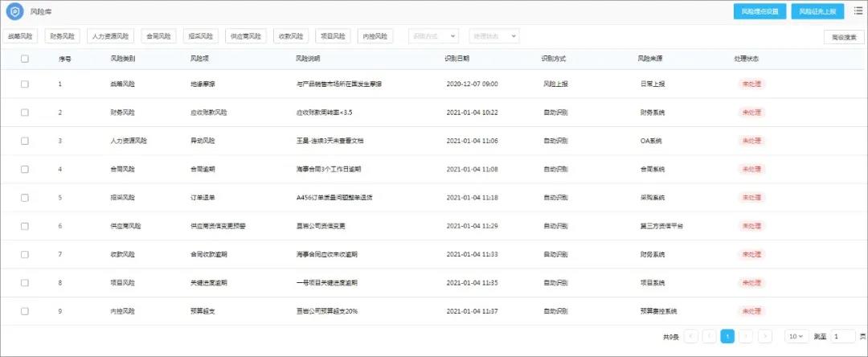868x357 pixels.
Task: Go to the first page arrow in pagination
Action: pyautogui.click(x=691, y=336)
